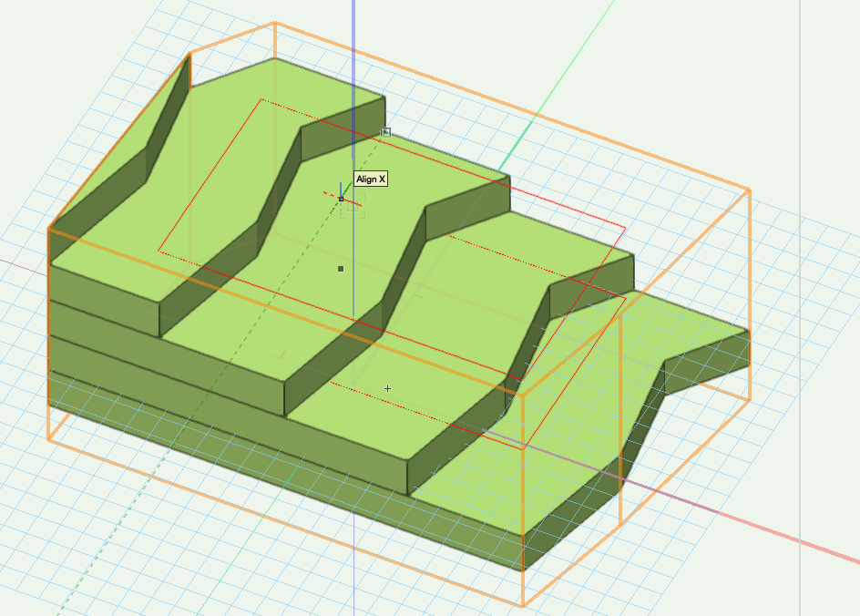Click the bounding box top back-left corner
The height and width of the screenshot is (616, 860).
pyautogui.click(x=274, y=24)
